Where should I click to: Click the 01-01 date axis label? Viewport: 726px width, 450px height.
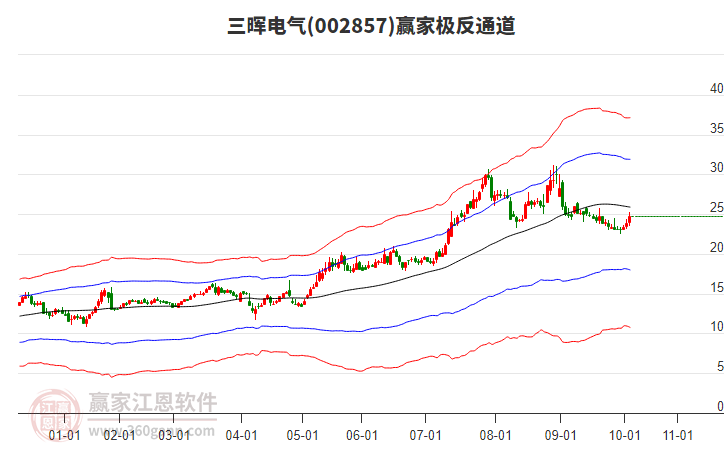[x=64, y=435]
